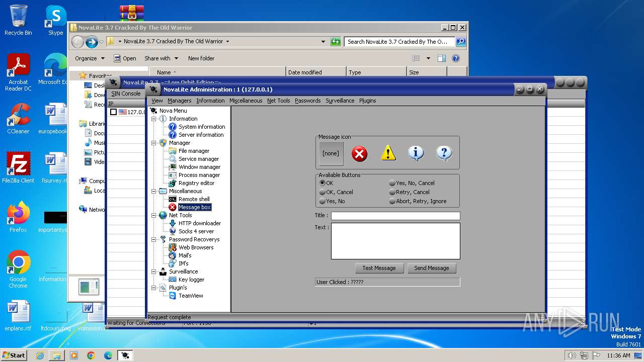Collapse the Miscellaneous tree node
Viewport: 644px width, 362px height.
click(x=154, y=191)
